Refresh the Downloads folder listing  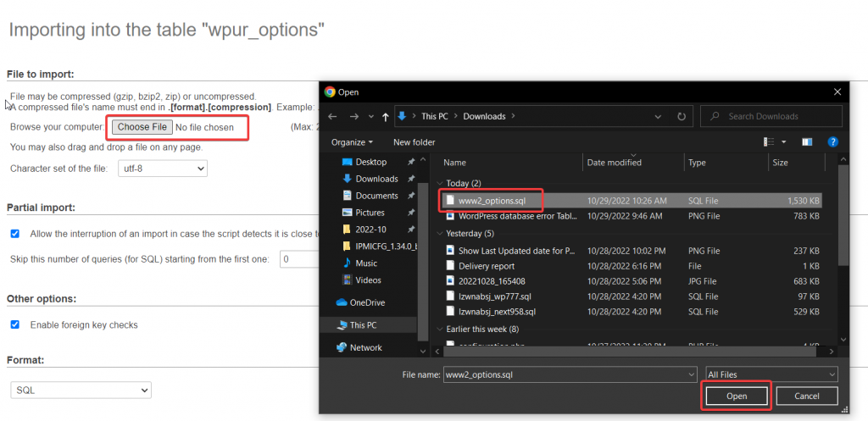pos(682,116)
